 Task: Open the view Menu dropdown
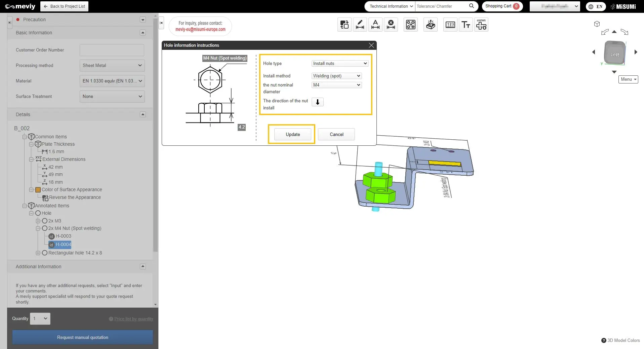[628, 79]
